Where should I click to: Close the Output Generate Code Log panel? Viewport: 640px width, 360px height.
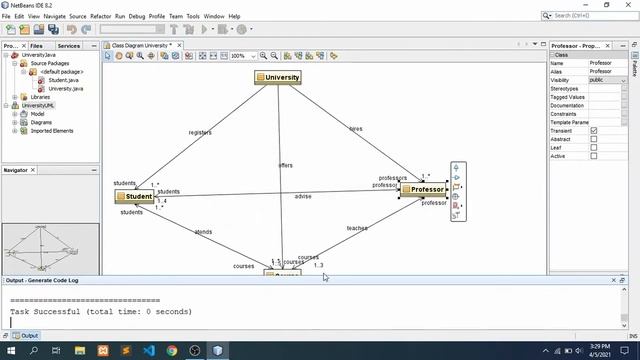[x=613, y=280]
